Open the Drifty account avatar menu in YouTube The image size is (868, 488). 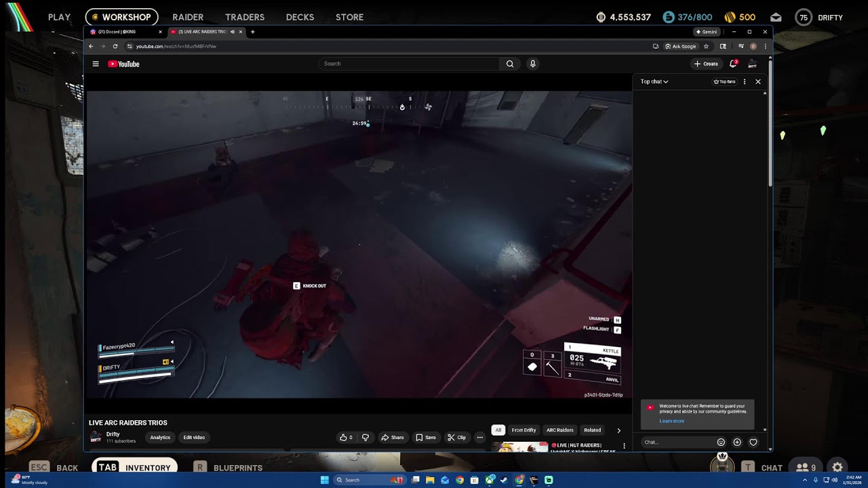(x=752, y=64)
